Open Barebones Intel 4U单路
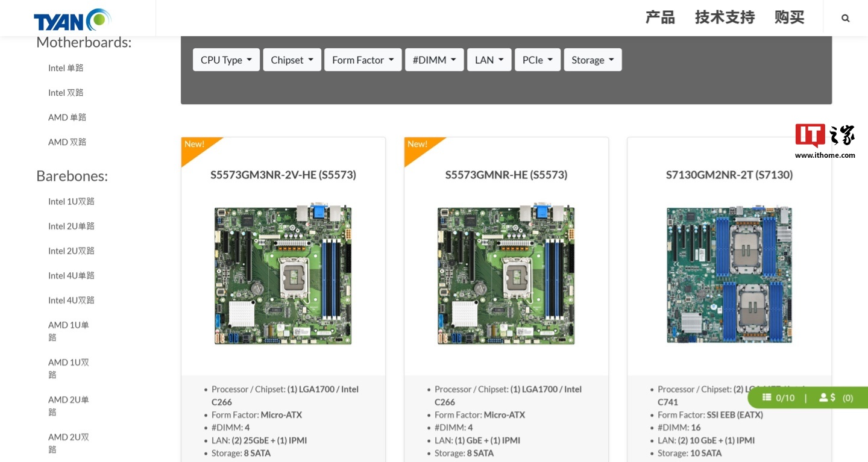 (71, 275)
